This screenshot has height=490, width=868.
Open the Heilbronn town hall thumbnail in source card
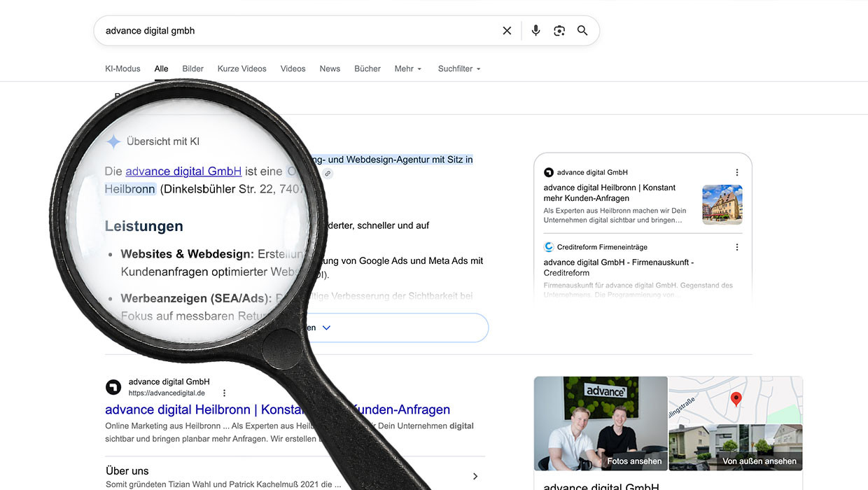(x=722, y=204)
